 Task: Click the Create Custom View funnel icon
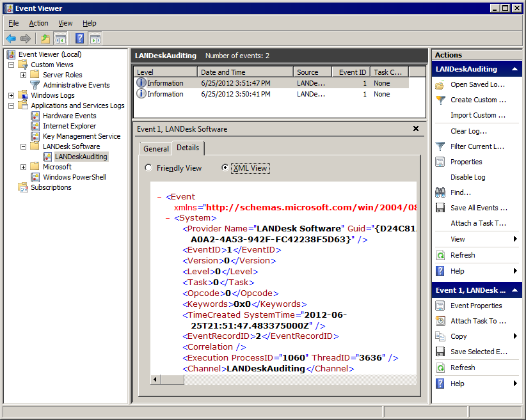tap(440, 100)
